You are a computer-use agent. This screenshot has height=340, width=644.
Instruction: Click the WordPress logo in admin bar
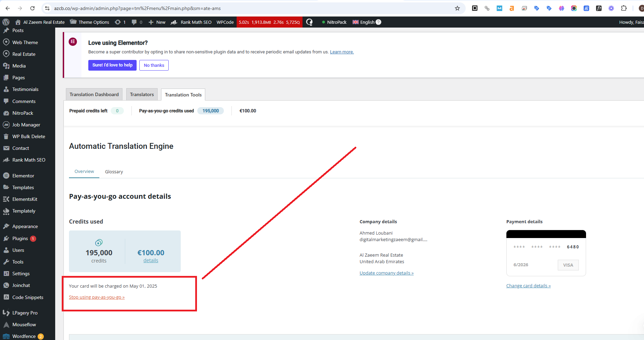(6, 22)
